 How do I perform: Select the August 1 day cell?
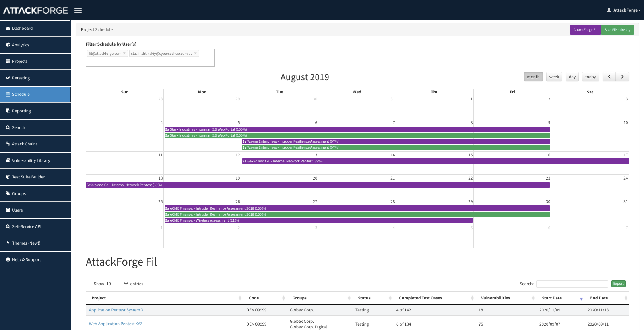(x=435, y=107)
